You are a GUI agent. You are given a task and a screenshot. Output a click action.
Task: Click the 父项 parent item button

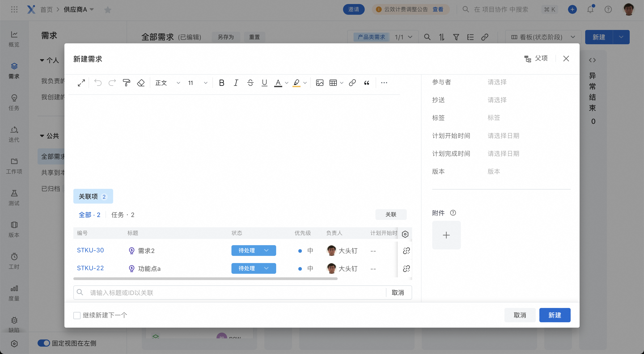point(536,59)
